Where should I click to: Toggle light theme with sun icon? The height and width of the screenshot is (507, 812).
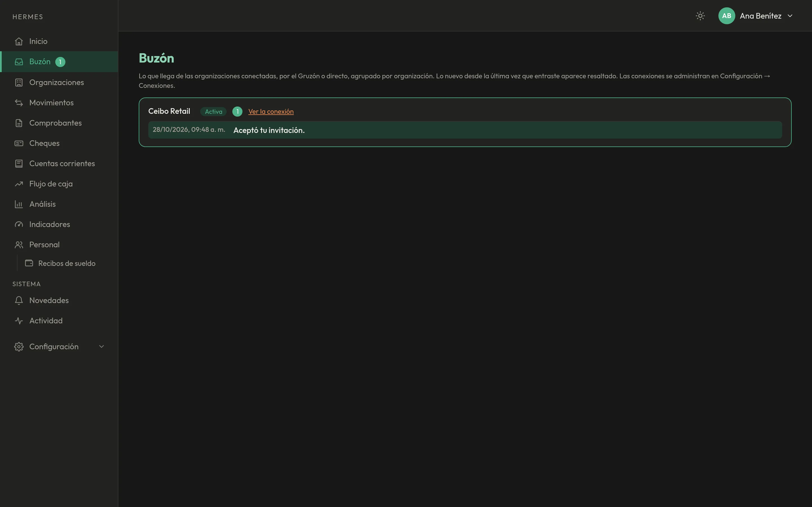[700, 16]
